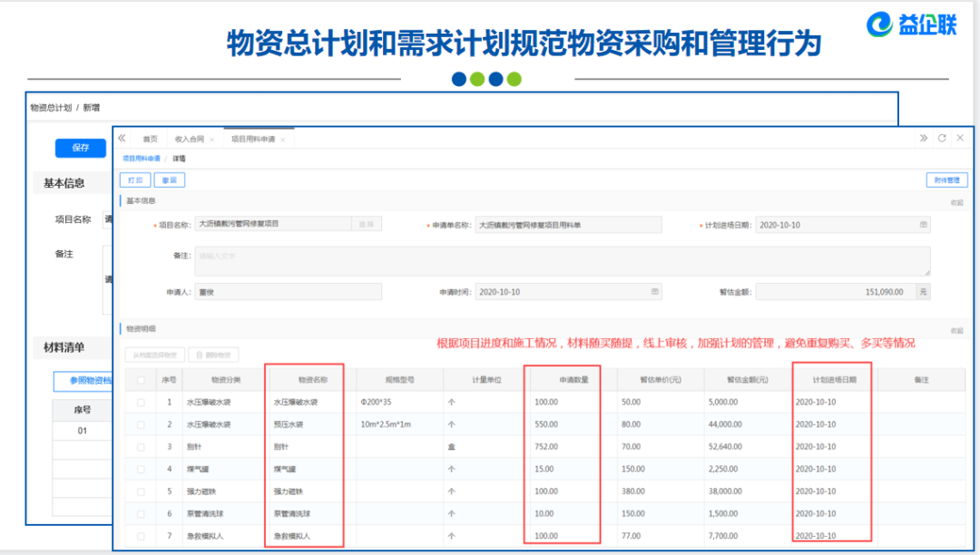Check the row 5 强力磁铁 checkbox
This screenshot has width=980, height=555.
coord(141,492)
